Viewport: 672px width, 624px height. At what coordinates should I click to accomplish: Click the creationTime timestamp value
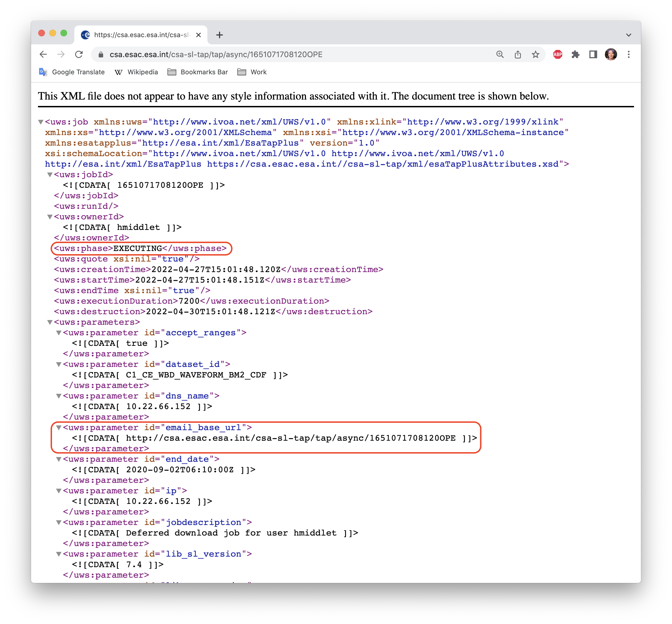tap(216, 270)
